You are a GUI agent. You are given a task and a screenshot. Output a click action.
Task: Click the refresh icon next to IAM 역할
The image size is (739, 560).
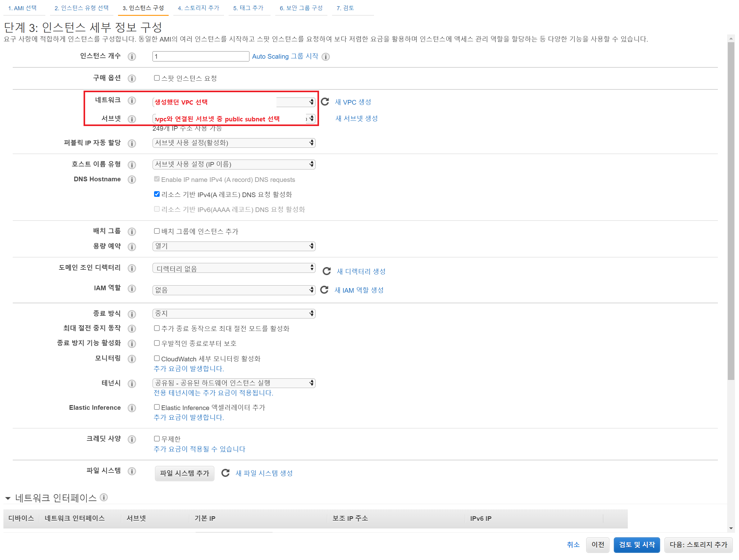pos(324,290)
